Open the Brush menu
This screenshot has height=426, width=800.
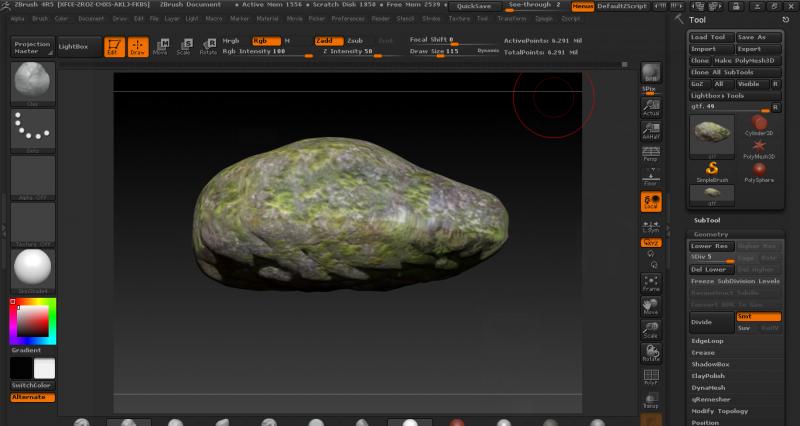[x=40, y=18]
